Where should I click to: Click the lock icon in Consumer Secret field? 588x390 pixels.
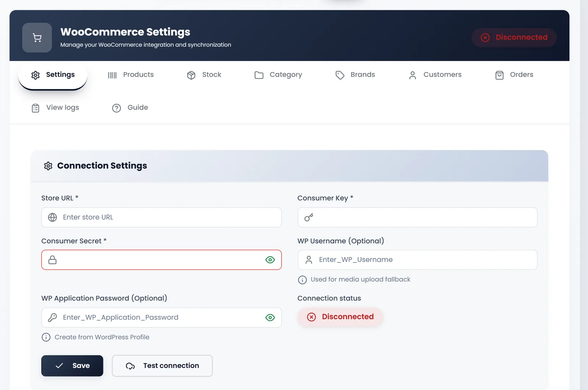53,260
